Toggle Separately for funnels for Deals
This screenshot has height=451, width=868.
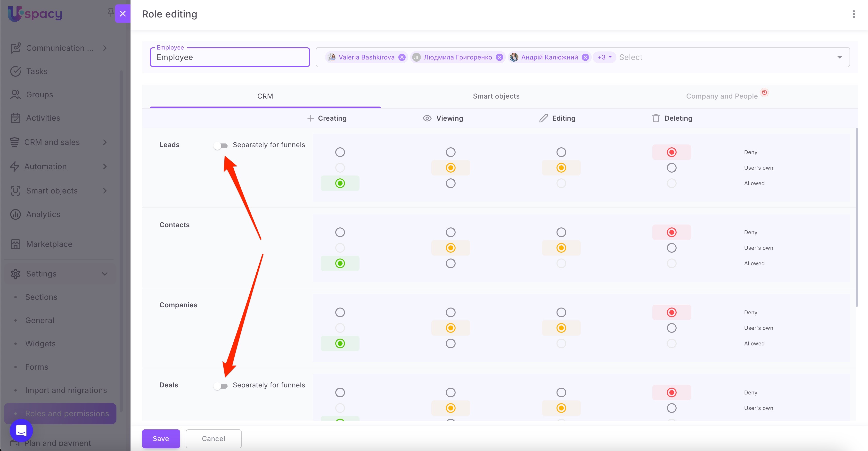click(221, 386)
